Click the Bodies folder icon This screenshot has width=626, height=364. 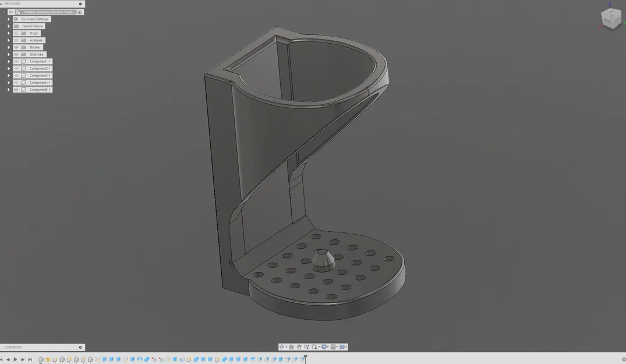[x=23, y=48]
